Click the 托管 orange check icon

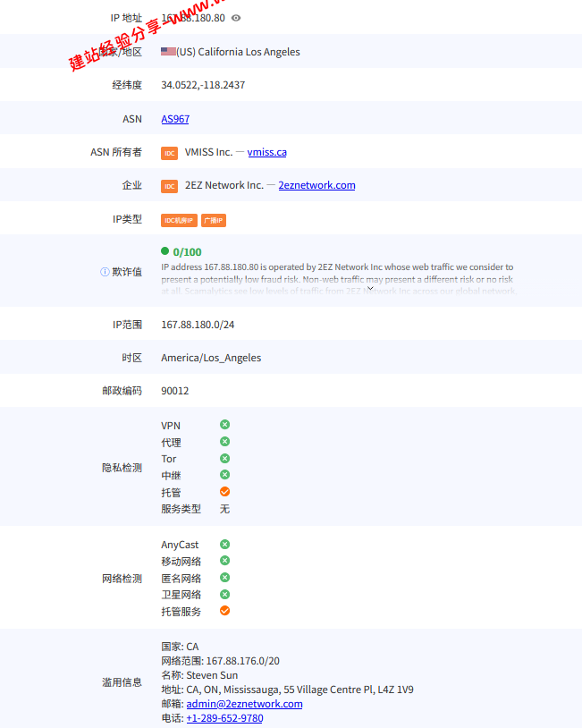(x=224, y=492)
